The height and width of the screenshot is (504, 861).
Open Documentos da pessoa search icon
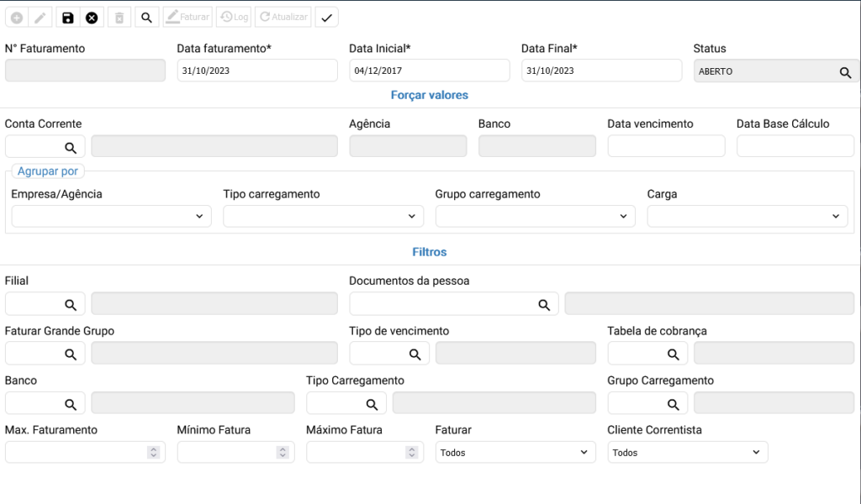pos(544,304)
